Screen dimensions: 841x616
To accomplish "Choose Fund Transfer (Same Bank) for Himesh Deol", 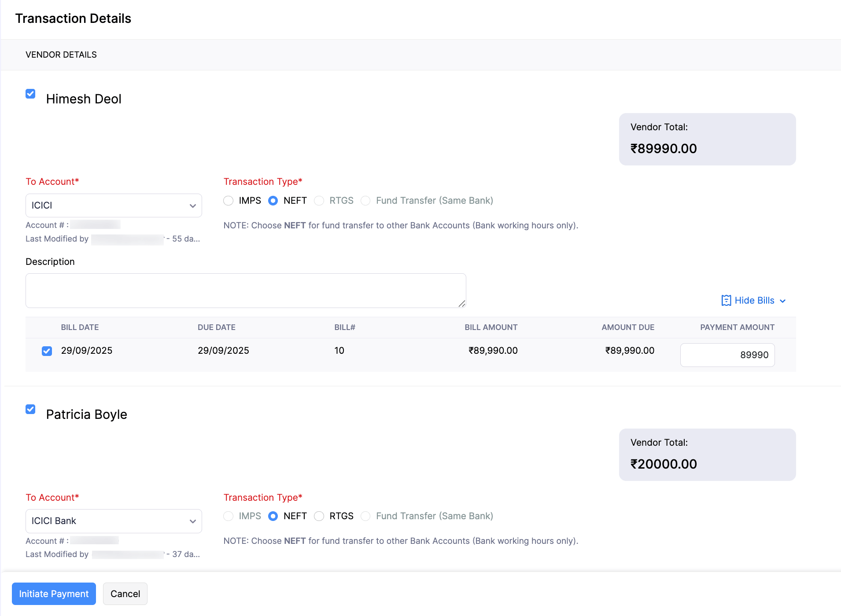I will (x=365, y=201).
